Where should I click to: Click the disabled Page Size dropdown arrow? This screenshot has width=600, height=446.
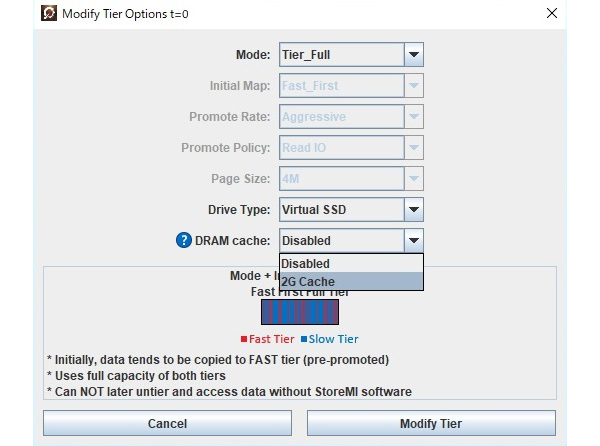tap(414, 179)
